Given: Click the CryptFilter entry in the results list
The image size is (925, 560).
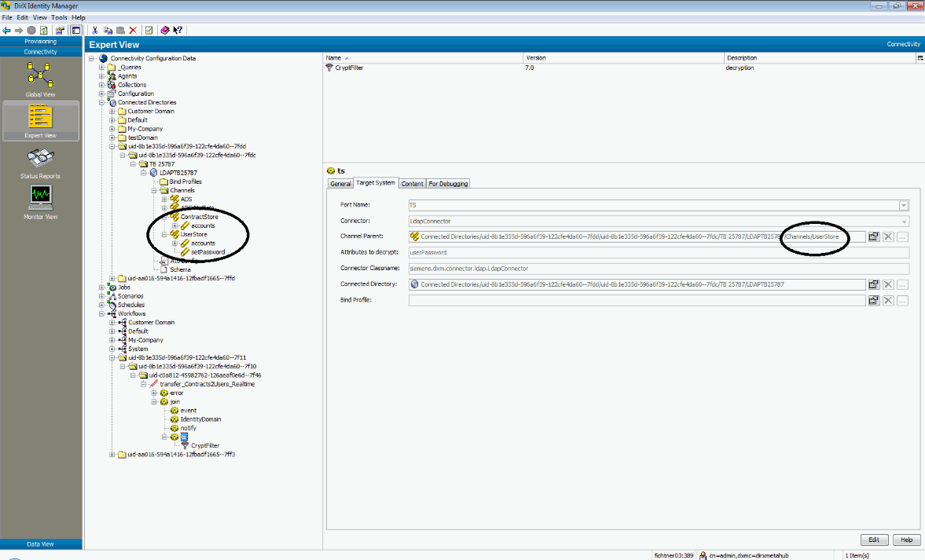Looking at the screenshot, I should click(x=350, y=68).
